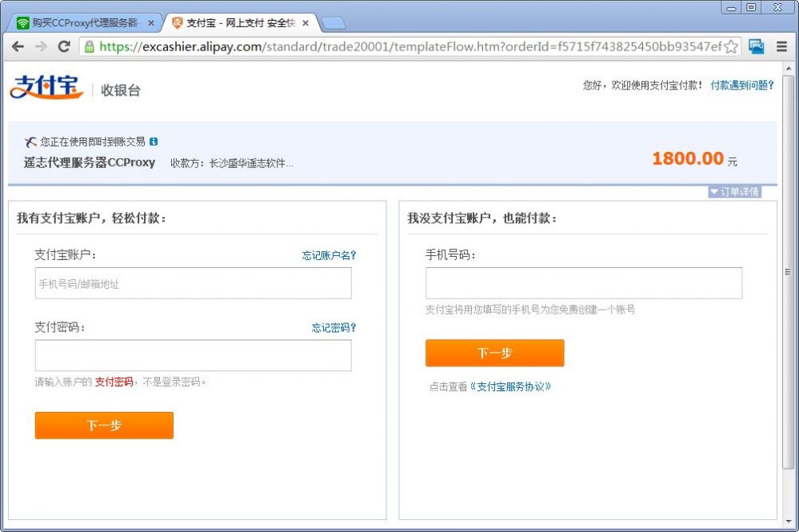
Task: Maximize the browser window
Action: [751, 7]
